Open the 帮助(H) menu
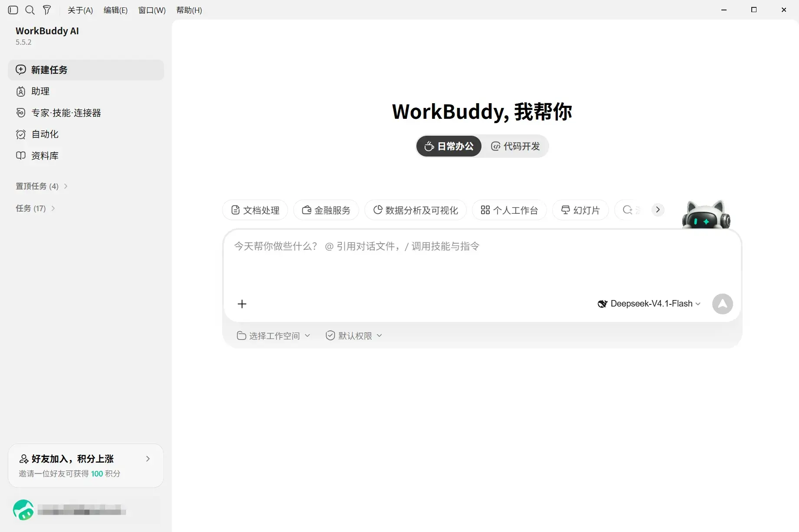The image size is (799, 532). tap(189, 10)
